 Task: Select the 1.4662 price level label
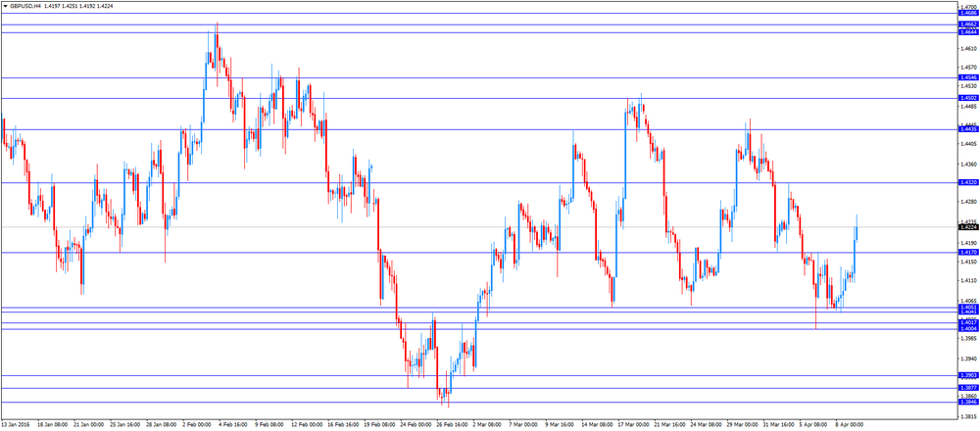[968, 24]
